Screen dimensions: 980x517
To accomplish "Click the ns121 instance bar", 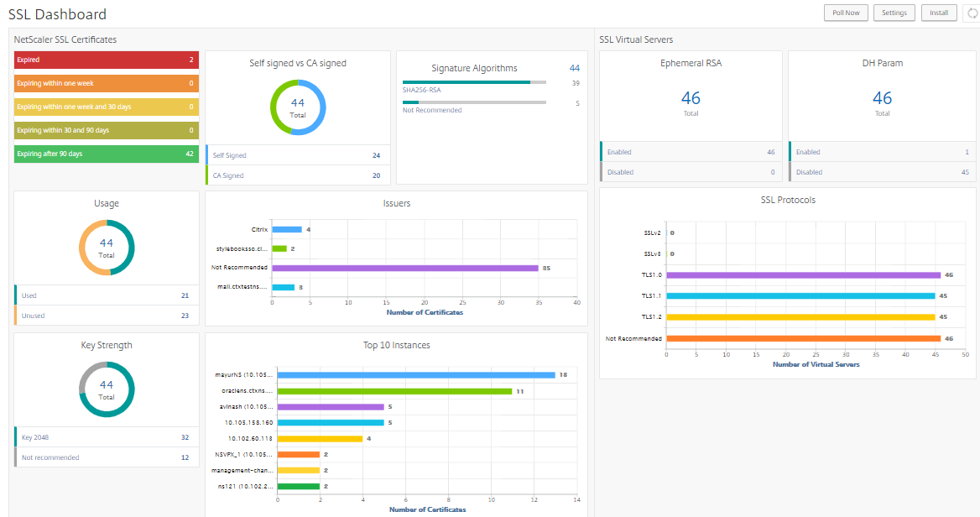I will (299, 487).
